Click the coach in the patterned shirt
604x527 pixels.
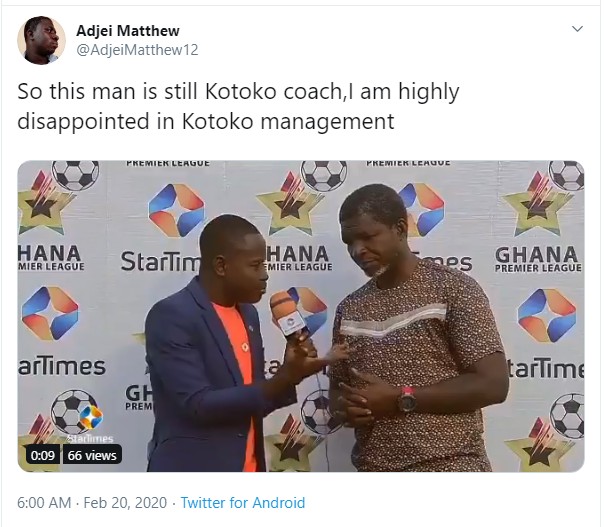[x=418, y=327]
